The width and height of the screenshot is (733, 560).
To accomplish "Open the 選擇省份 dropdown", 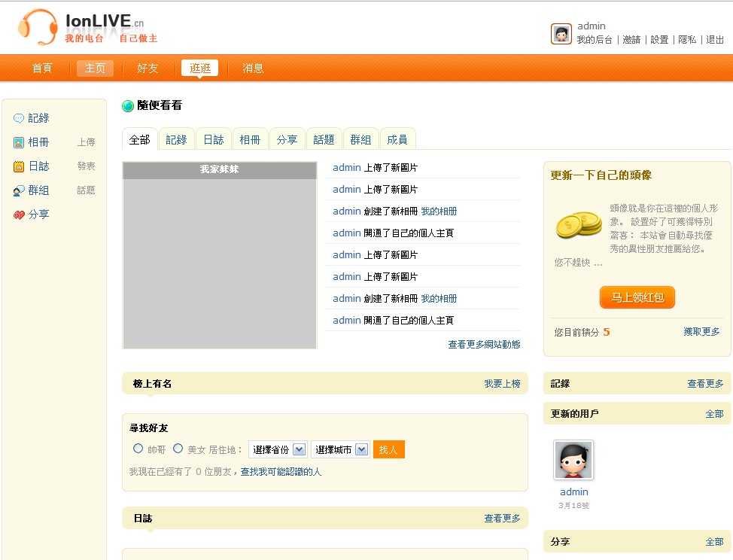I will (278, 449).
